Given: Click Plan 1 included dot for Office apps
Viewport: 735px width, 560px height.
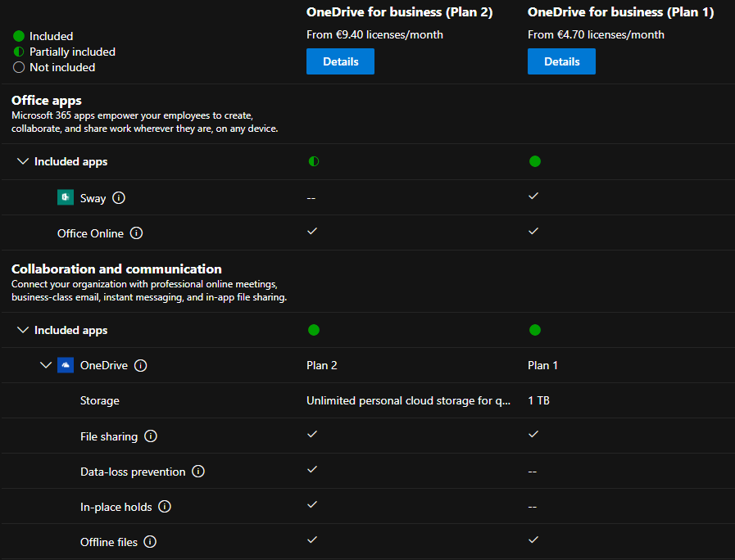Looking at the screenshot, I should [x=535, y=161].
